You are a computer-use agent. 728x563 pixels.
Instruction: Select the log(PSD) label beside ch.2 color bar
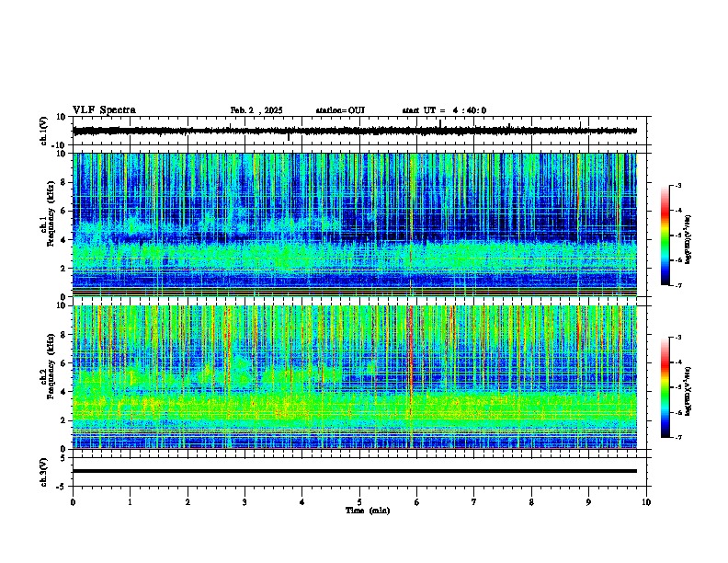tap(688, 391)
